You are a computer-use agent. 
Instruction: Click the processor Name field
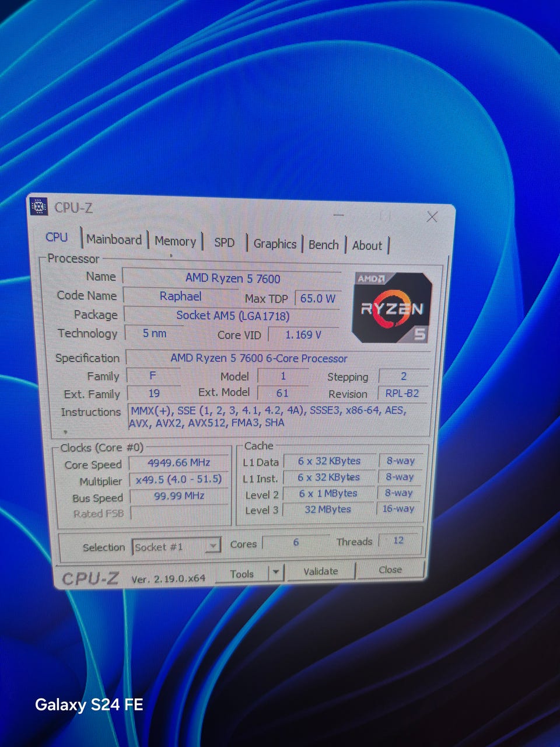232,278
